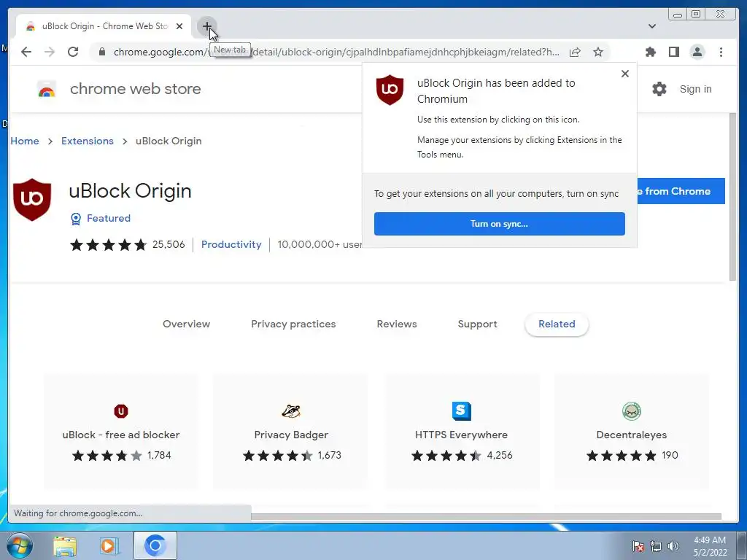Viewport: 747px width, 560px height.
Task: Open the Support tab
Action: [x=477, y=324]
